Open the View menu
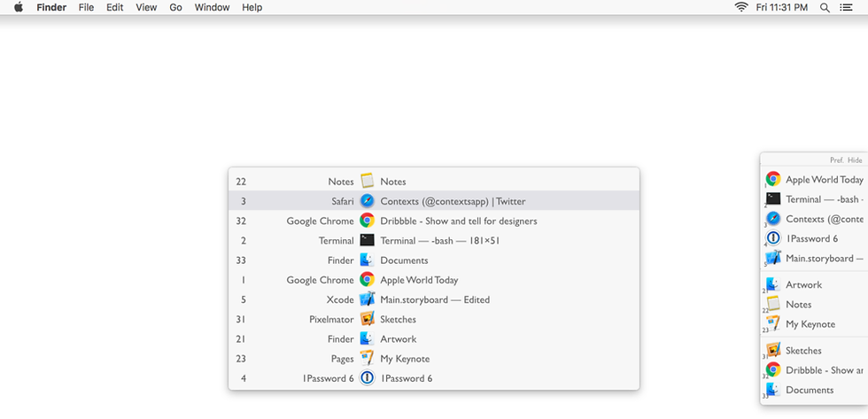The image size is (868, 419). pyautogui.click(x=146, y=7)
